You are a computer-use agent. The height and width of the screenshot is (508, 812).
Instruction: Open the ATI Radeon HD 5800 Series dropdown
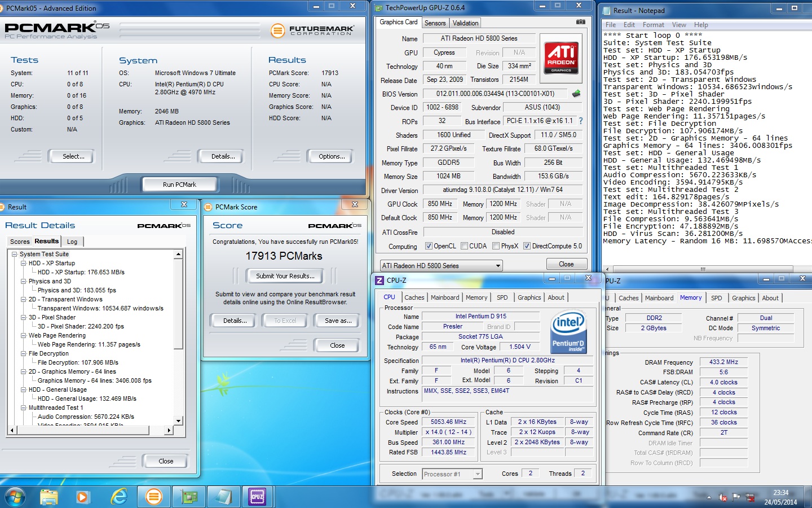440,265
